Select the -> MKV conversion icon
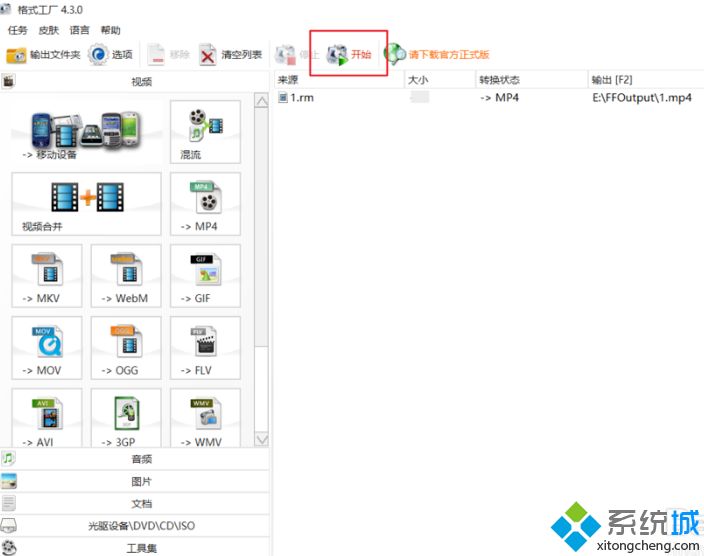 coord(47,276)
